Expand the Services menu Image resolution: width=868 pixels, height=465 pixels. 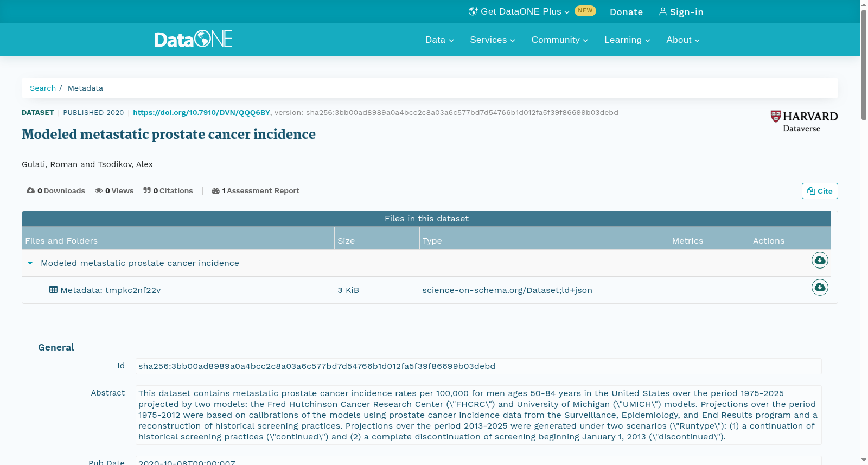493,40
